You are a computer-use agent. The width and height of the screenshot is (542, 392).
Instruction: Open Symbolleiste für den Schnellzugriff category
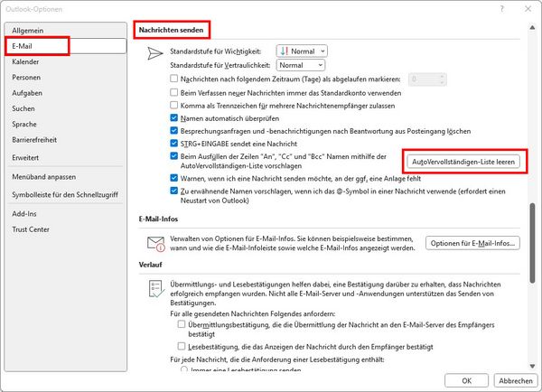pyautogui.click(x=66, y=195)
